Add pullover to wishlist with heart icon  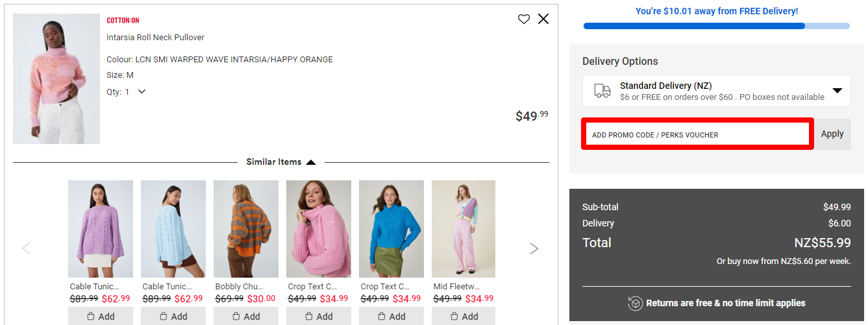click(x=524, y=19)
